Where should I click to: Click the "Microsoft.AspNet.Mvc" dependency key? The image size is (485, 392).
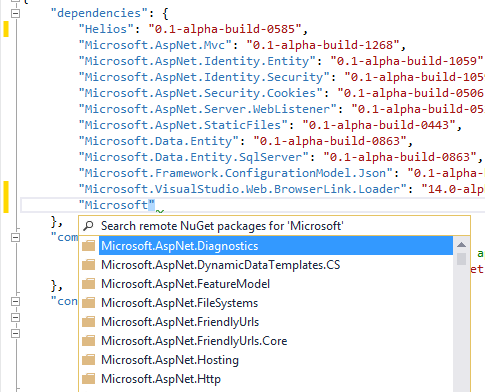(x=155, y=45)
